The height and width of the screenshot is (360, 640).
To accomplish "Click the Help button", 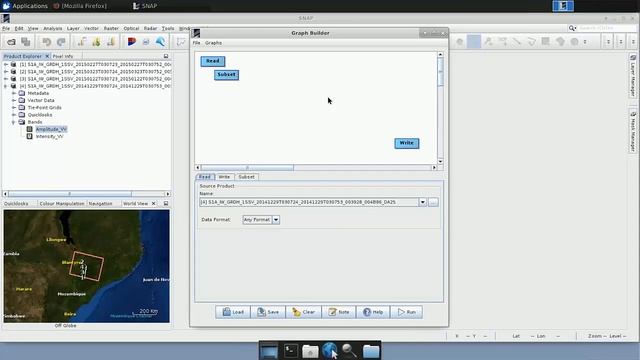I will [373, 312].
